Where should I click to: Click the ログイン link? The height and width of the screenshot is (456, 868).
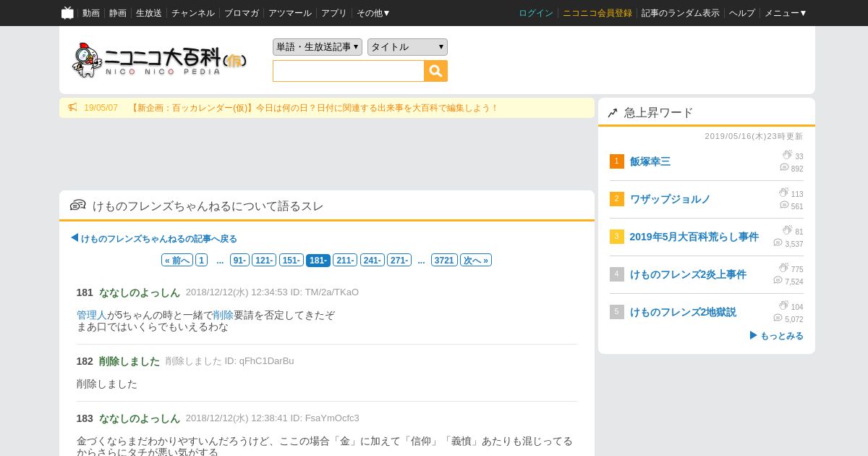point(536,13)
